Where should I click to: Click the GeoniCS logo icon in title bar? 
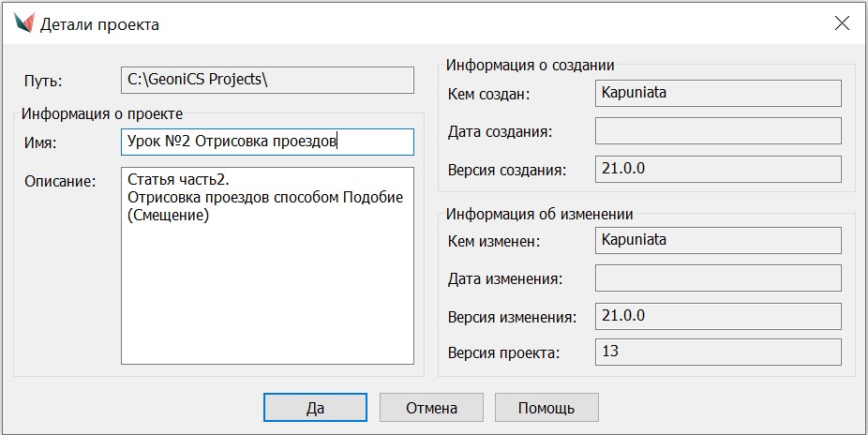[x=23, y=24]
